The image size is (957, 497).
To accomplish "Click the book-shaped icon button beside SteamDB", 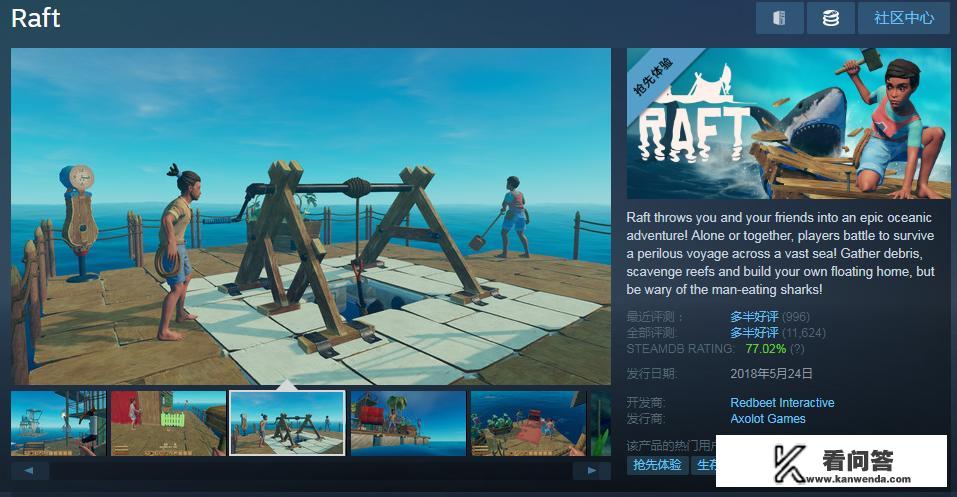I will 779,18.
